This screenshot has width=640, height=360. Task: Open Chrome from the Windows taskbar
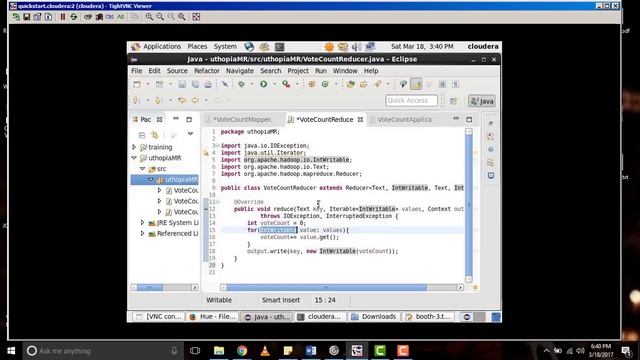click(x=242, y=351)
